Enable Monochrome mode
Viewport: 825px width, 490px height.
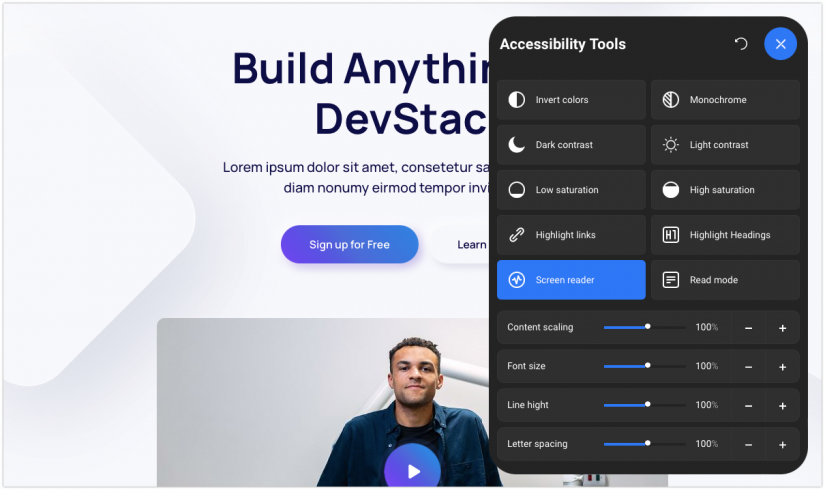coord(725,100)
